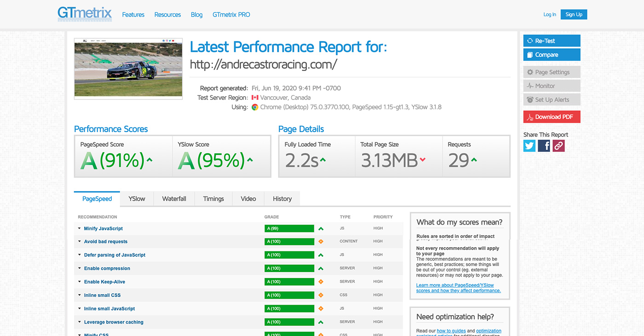Click the PRIORITY column header
The width and height of the screenshot is (644, 336).
coord(383,217)
